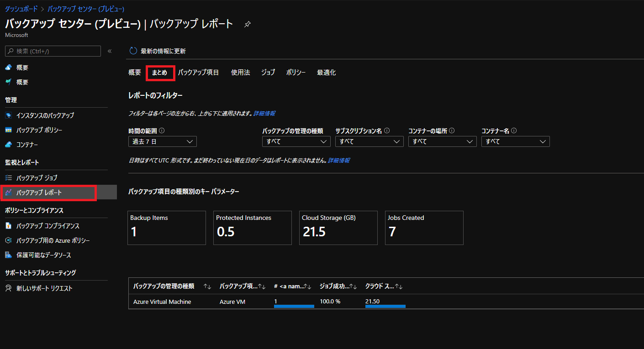Click the Backup Items tile
This screenshot has height=349, width=644.
pyautogui.click(x=167, y=228)
